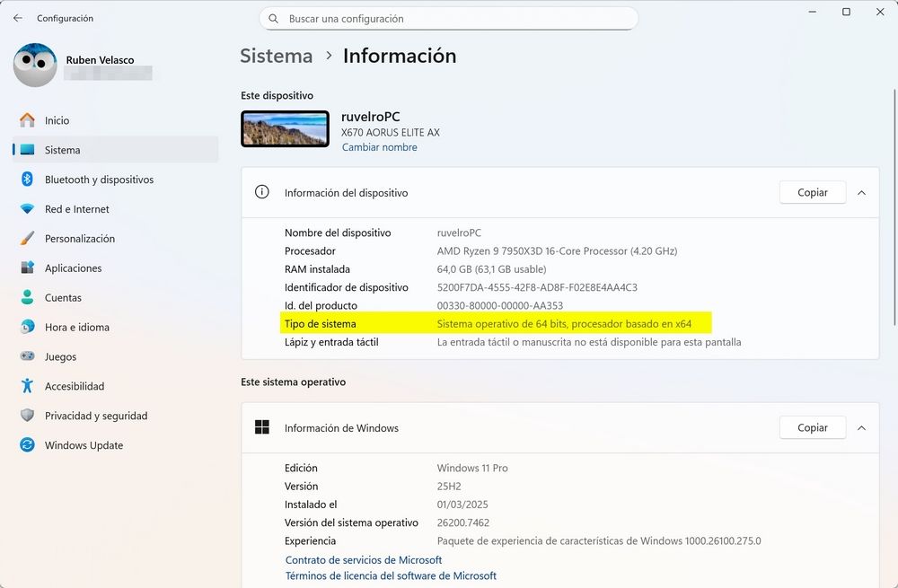Open Privacidad y seguridad section

click(x=95, y=416)
